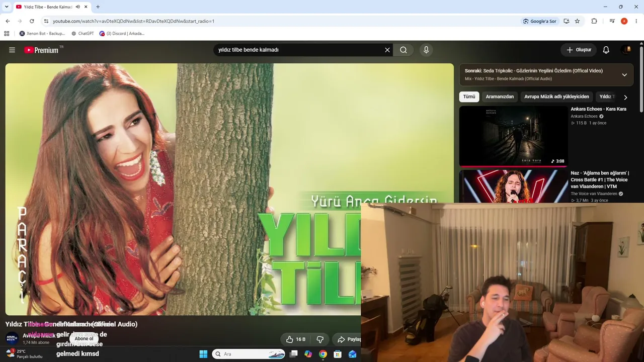
Task: Dislike the video with thumbs down
Action: click(x=320, y=339)
